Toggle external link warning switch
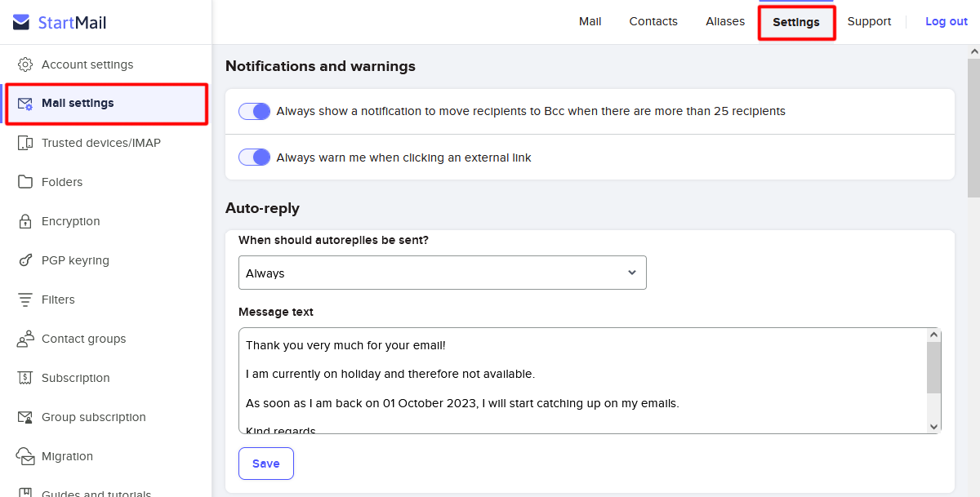Viewport: 980px width, 497px height. point(254,158)
